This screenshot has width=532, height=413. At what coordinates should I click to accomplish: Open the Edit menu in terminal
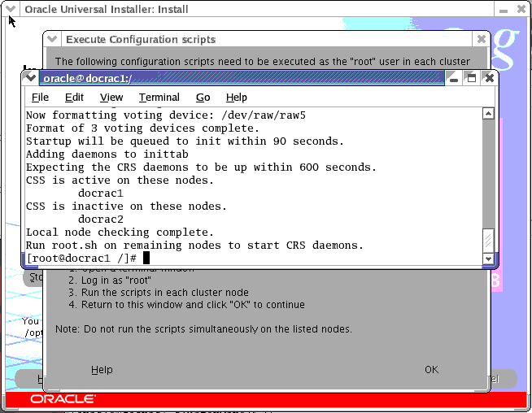(74, 98)
